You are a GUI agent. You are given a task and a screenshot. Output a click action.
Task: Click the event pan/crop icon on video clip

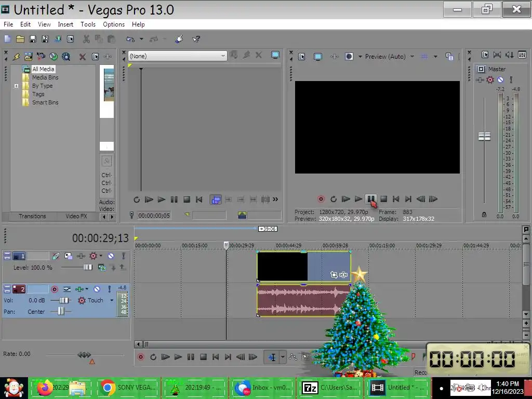click(334, 274)
